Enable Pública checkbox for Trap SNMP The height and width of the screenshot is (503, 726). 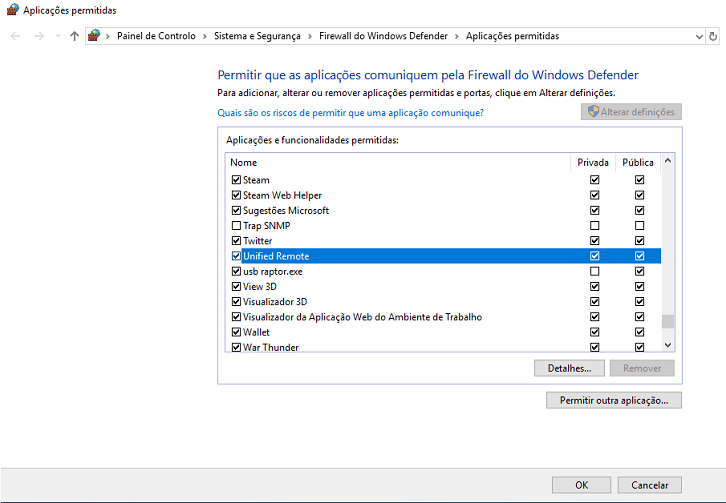pyautogui.click(x=639, y=226)
